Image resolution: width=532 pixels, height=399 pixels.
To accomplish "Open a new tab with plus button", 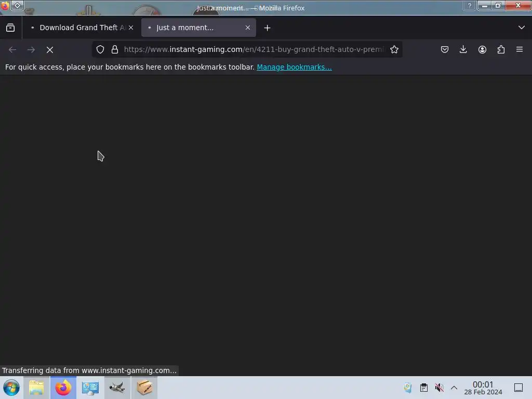I will [268, 28].
